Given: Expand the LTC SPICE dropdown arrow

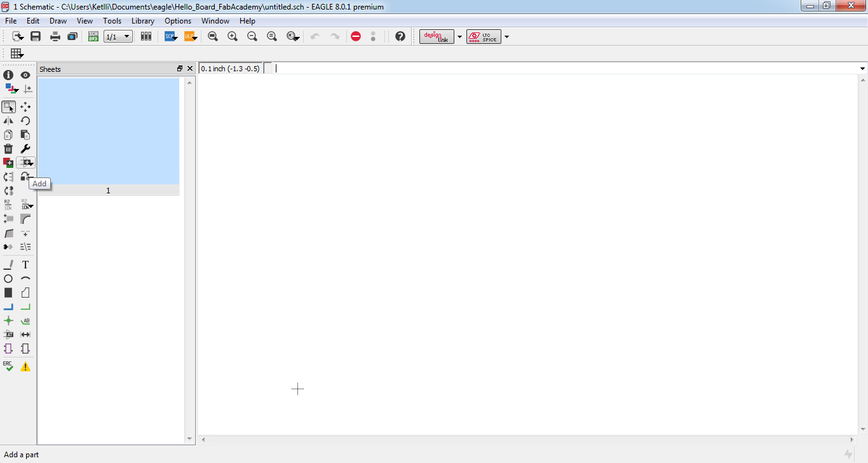Looking at the screenshot, I should [506, 37].
